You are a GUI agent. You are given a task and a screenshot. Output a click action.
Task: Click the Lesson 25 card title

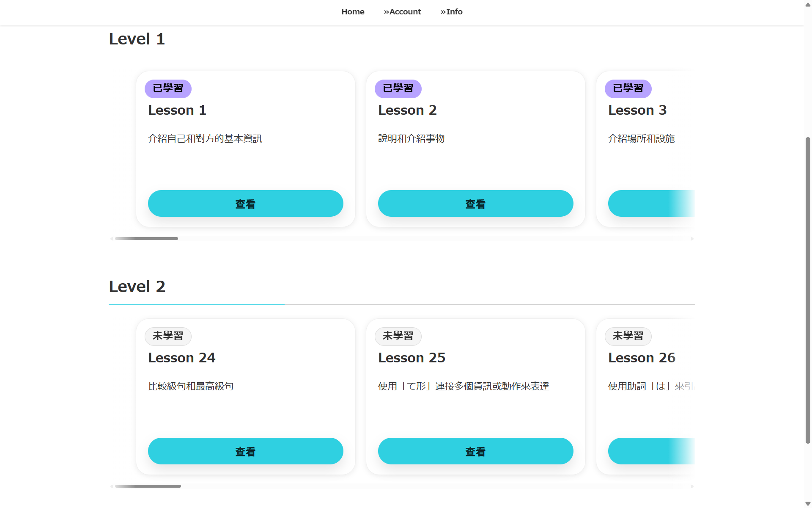[x=411, y=358]
